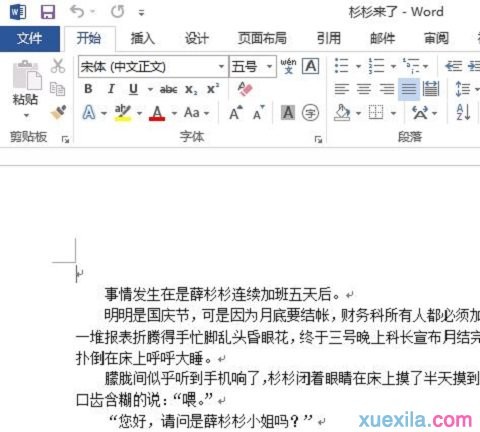Toggle Italic formatting
This screenshot has height=432, width=480.
coord(111,89)
